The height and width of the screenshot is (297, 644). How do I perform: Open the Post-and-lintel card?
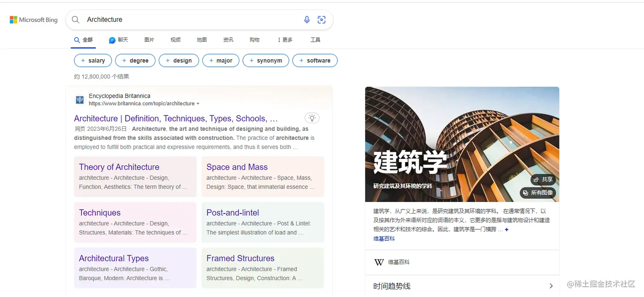pyautogui.click(x=263, y=222)
